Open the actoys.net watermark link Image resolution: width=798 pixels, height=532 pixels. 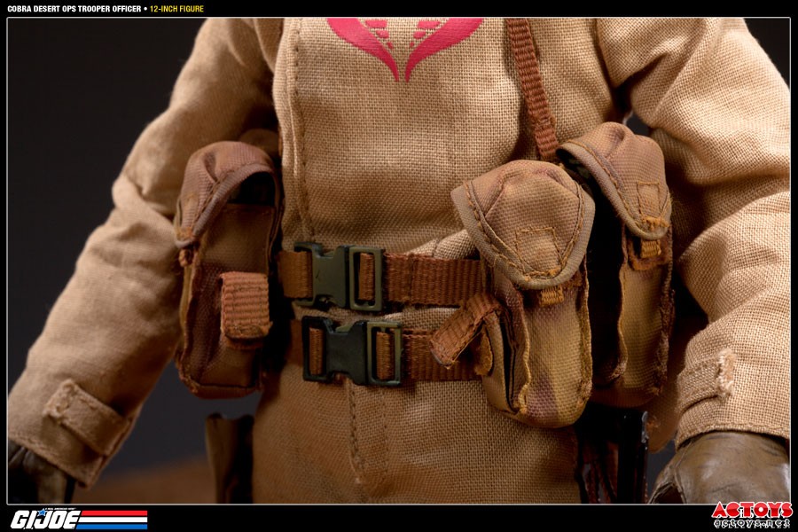[x=752, y=523]
